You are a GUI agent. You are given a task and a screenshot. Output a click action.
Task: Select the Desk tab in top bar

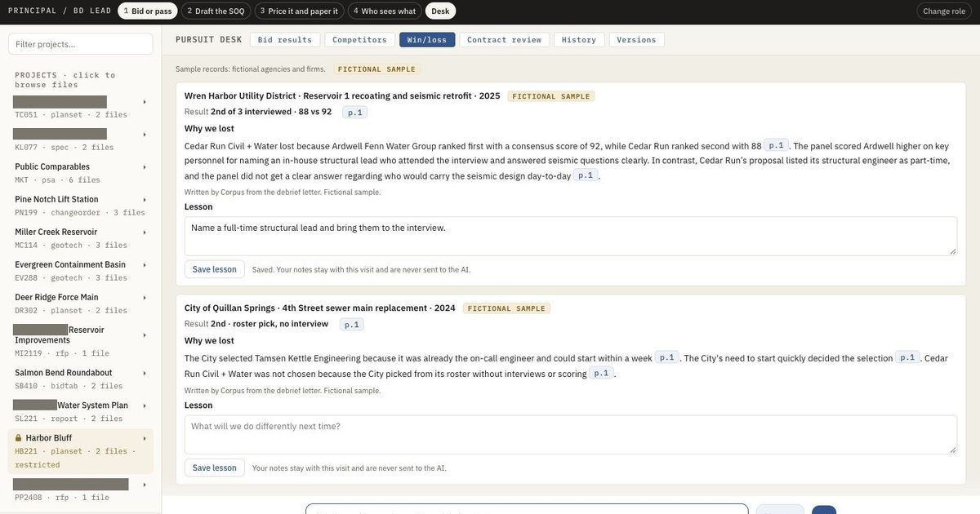440,11
